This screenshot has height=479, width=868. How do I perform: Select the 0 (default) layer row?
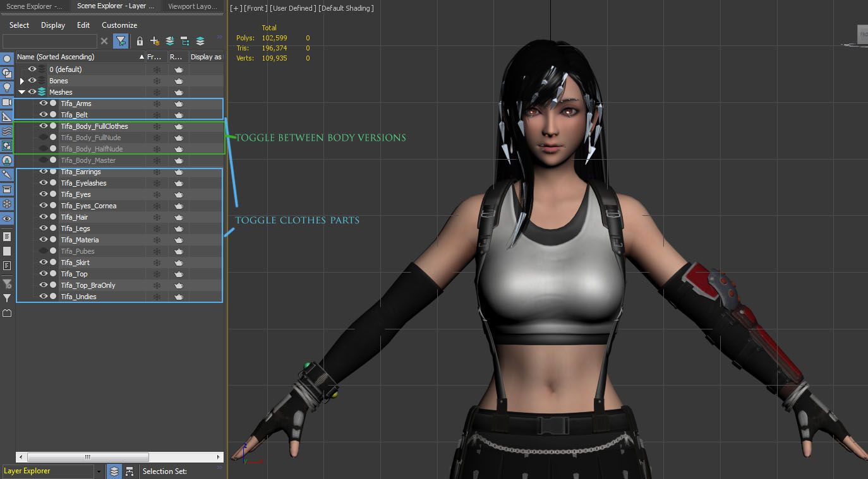tap(119, 69)
